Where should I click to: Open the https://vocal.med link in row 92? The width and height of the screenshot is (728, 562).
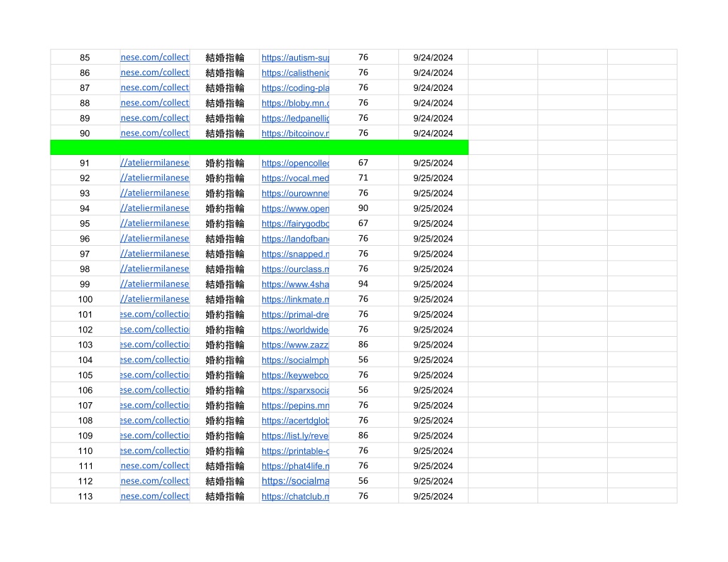click(295, 178)
